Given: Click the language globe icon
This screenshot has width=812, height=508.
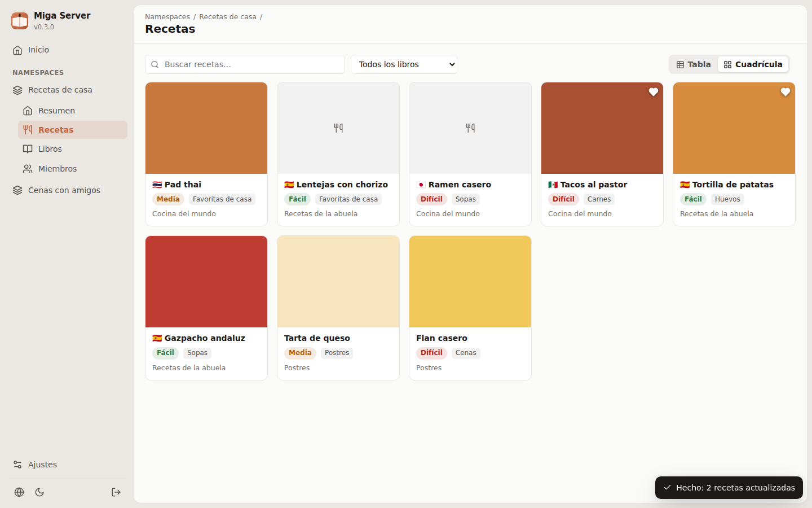Looking at the screenshot, I should (x=19, y=492).
